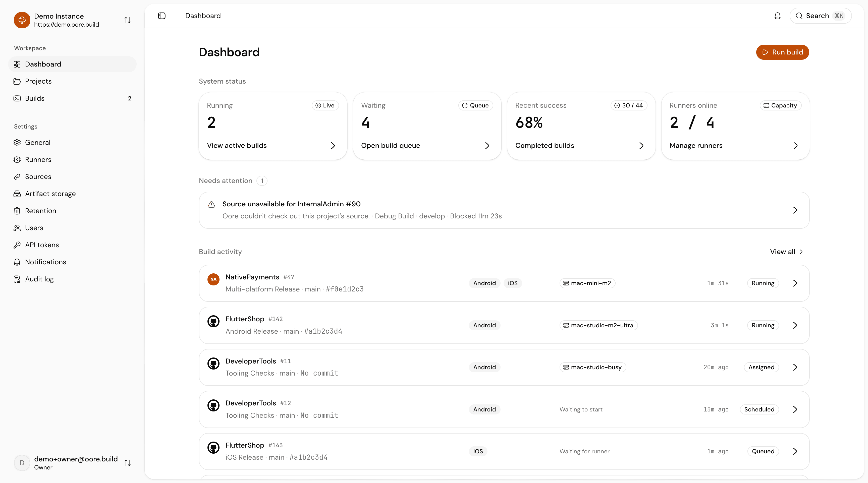This screenshot has height=483, width=868.
Task: Click the magnifier icon in Search
Action: click(x=799, y=16)
